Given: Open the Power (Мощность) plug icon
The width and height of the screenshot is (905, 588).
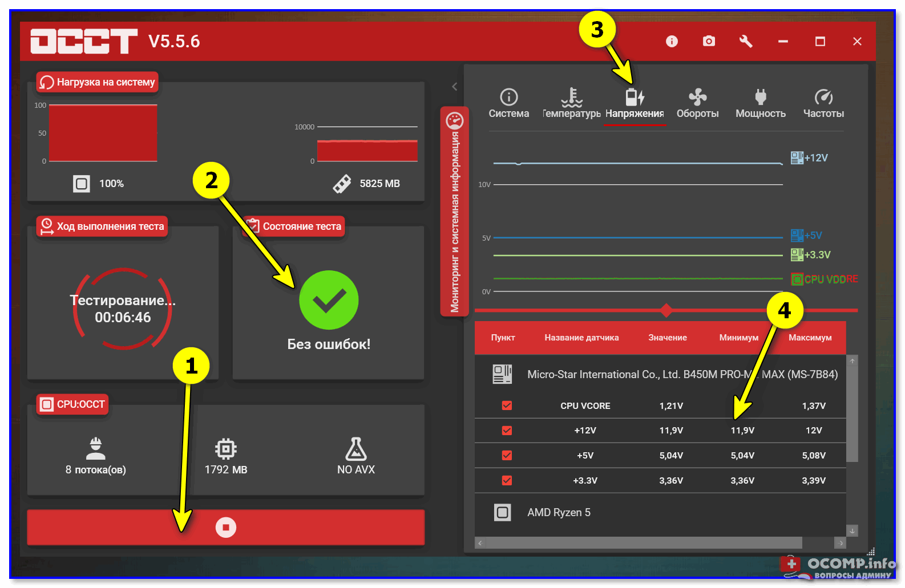Looking at the screenshot, I should pos(760,98).
